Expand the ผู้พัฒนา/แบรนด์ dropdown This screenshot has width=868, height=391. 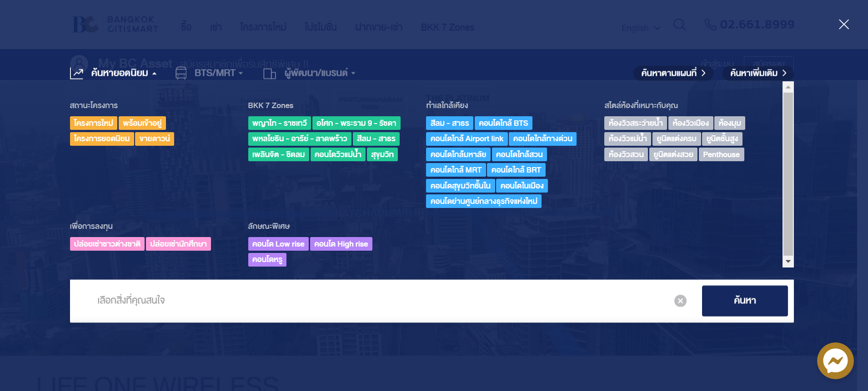(x=320, y=73)
